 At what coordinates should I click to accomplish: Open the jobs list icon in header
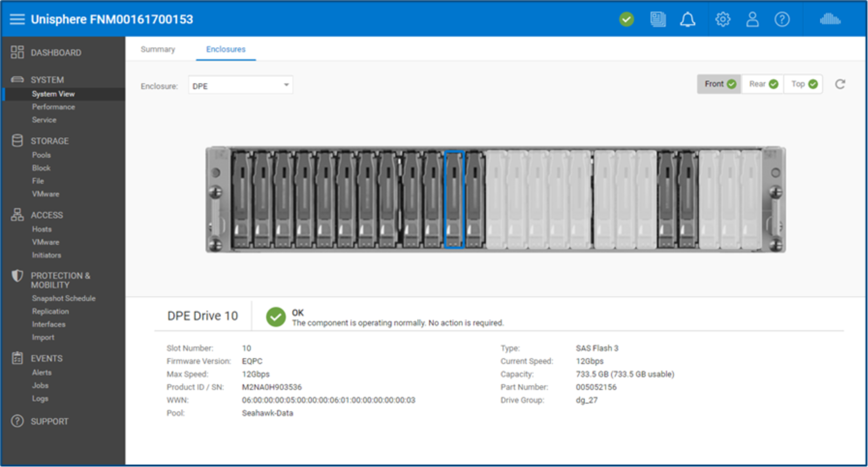click(658, 19)
